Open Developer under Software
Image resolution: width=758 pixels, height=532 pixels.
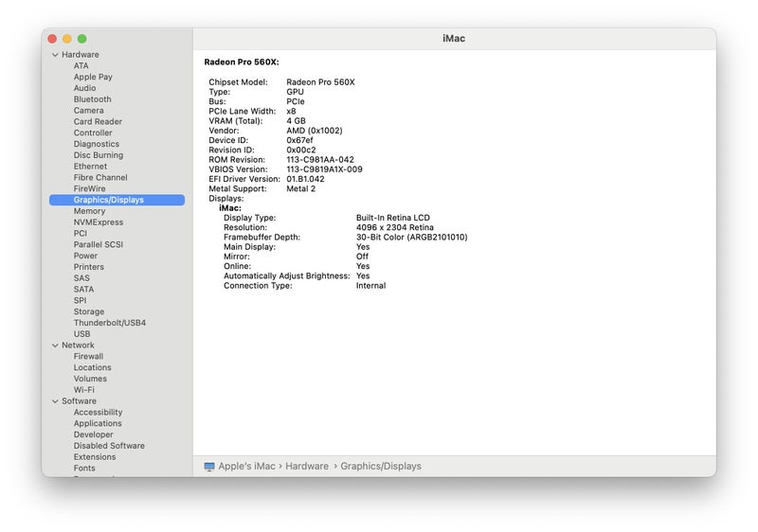(x=93, y=434)
